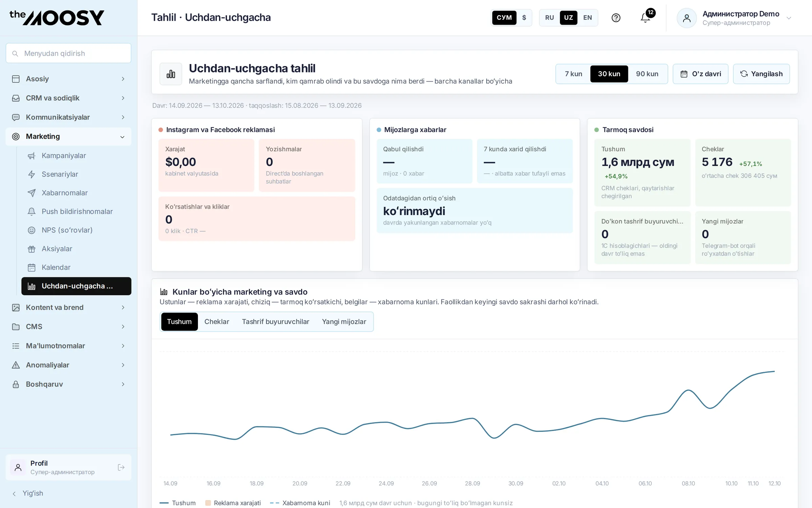Image resolution: width=812 pixels, height=508 pixels.
Task: Switch currency to СУМ
Action: (504, 18)
